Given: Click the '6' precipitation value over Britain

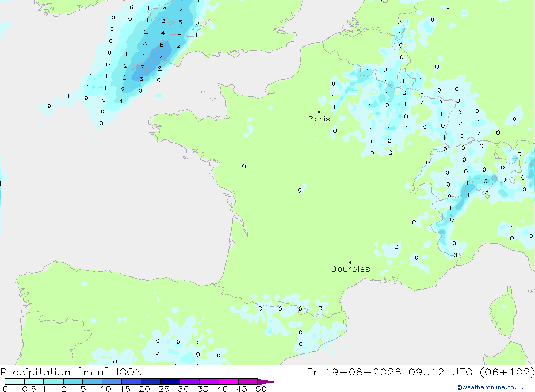Looking at the screenshot, I should pyautogui.click(x=162, y=45).
